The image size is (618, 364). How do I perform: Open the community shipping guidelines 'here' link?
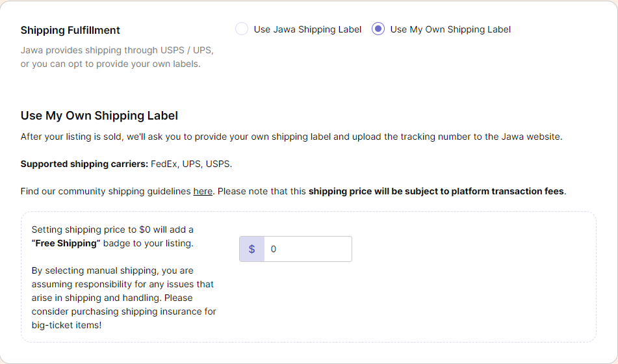(203, 191)
